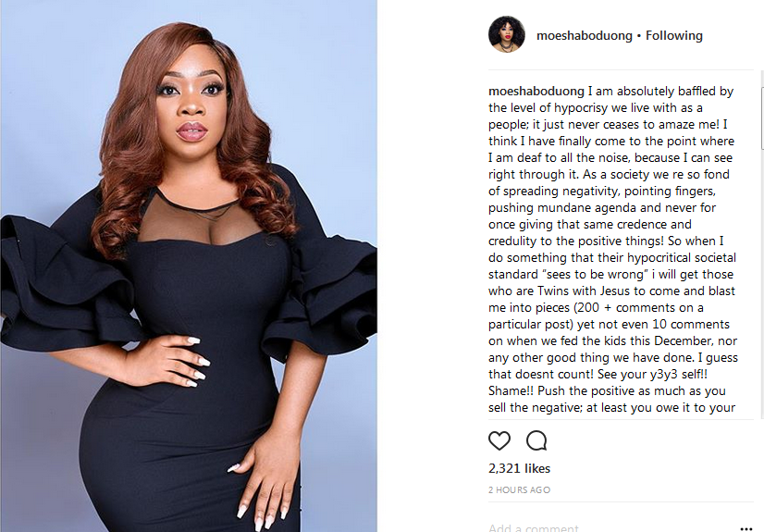This screenshot has width=764, height=532.
Task: Open the three-dot more options menu
Action: click(746, 528)
